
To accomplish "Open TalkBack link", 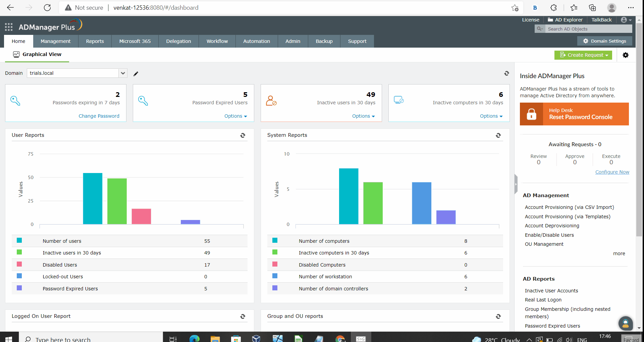I will click(601, 20).
